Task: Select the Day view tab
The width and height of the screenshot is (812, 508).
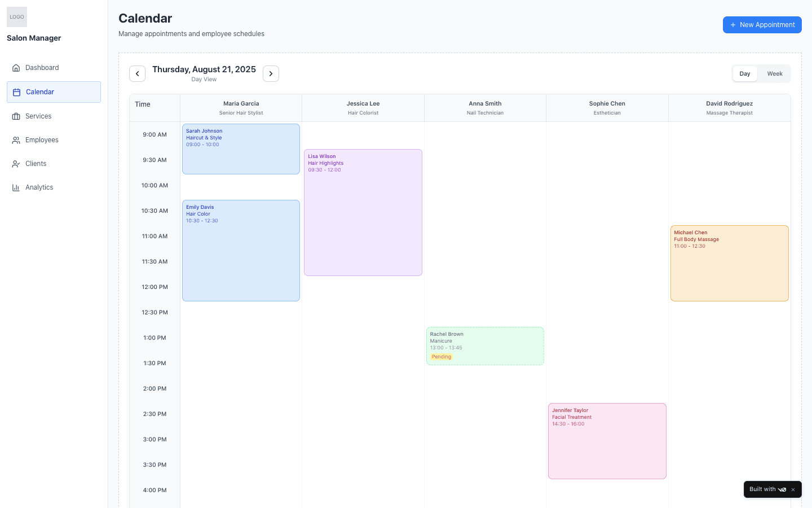Action: pos(745,73)
